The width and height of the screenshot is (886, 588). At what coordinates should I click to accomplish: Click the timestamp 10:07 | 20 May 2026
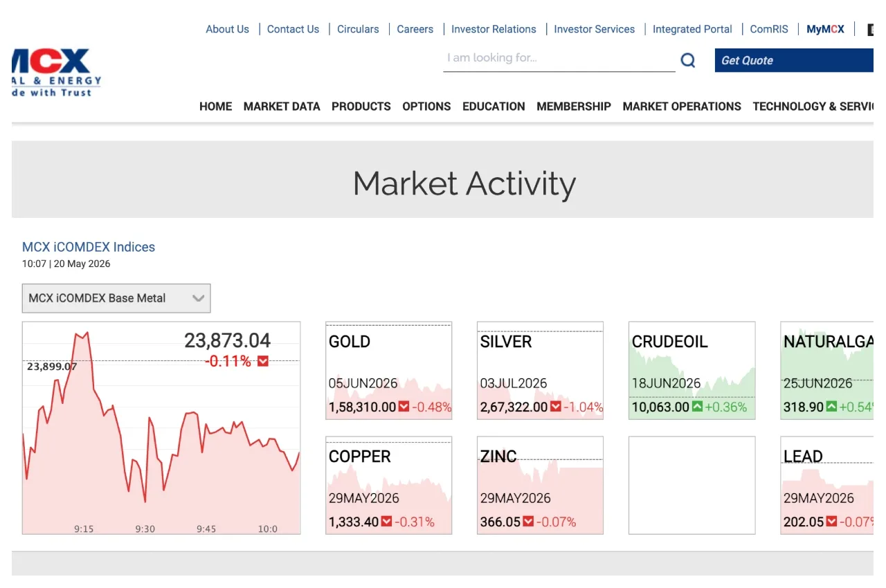66,264
